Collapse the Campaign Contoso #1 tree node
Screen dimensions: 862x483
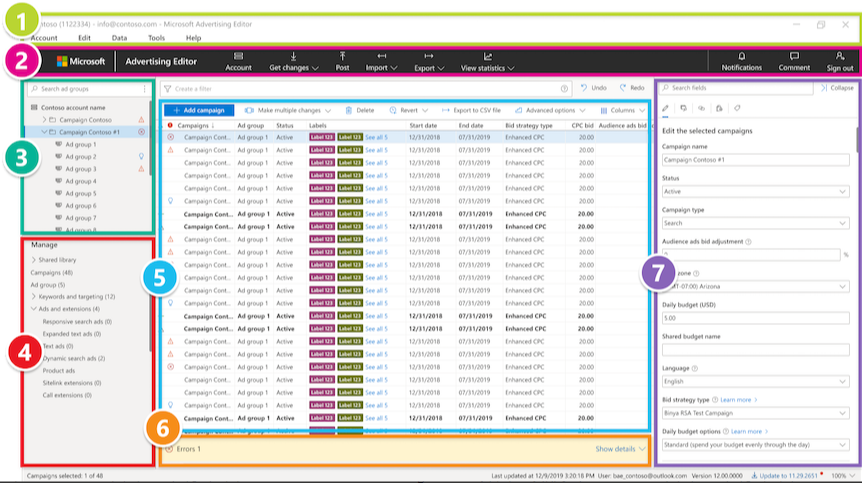pos(45,132)
